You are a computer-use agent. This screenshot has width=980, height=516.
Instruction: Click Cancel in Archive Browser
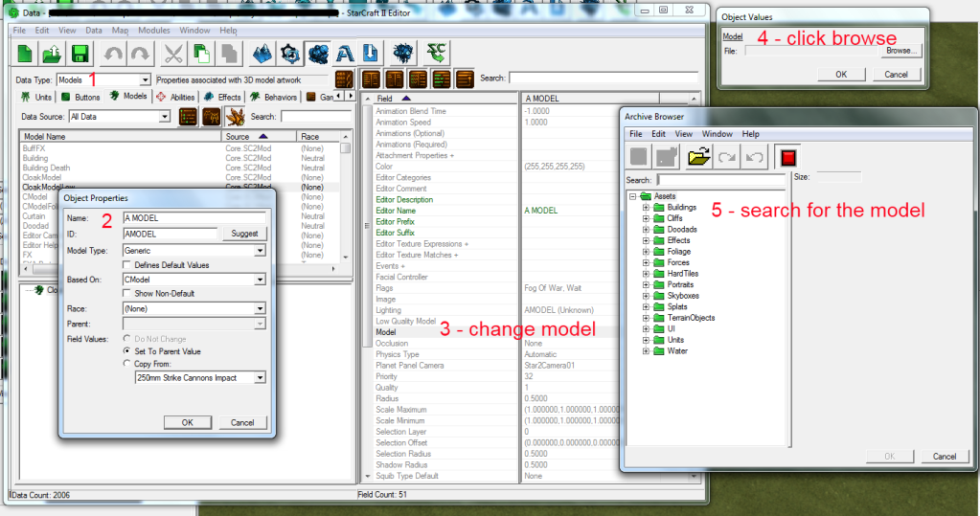(x=945, y=457)
